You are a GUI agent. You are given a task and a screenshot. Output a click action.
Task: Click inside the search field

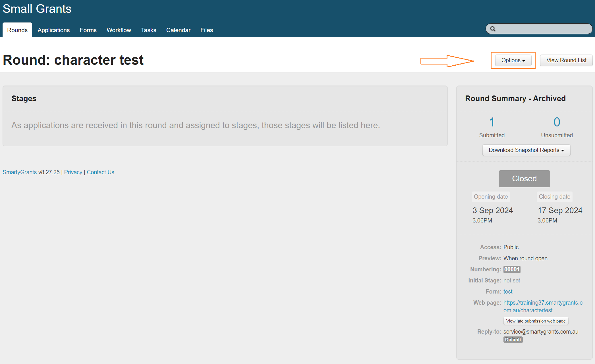543,29
